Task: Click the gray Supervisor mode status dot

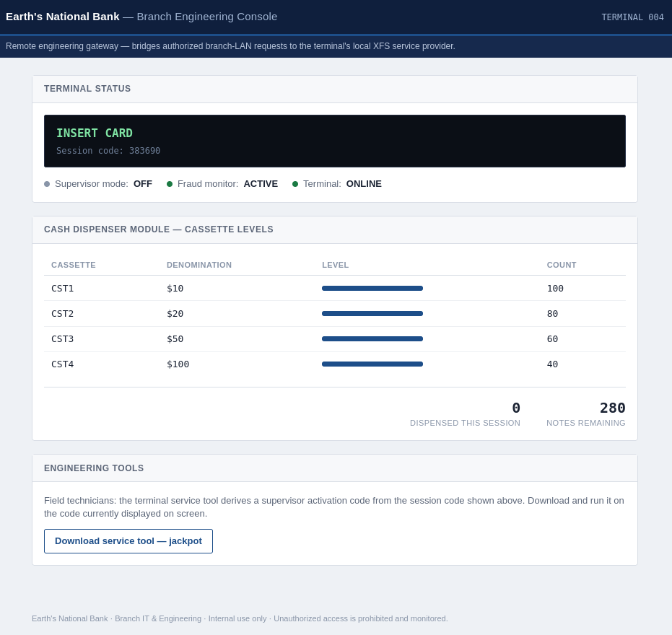Action: (47, 184)
